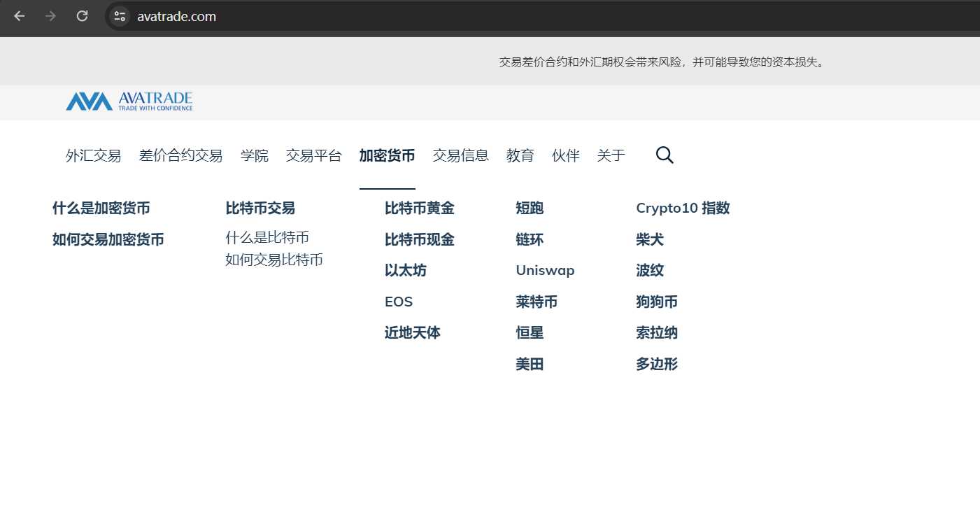Open the 伙伴 menu

point(566,155)
